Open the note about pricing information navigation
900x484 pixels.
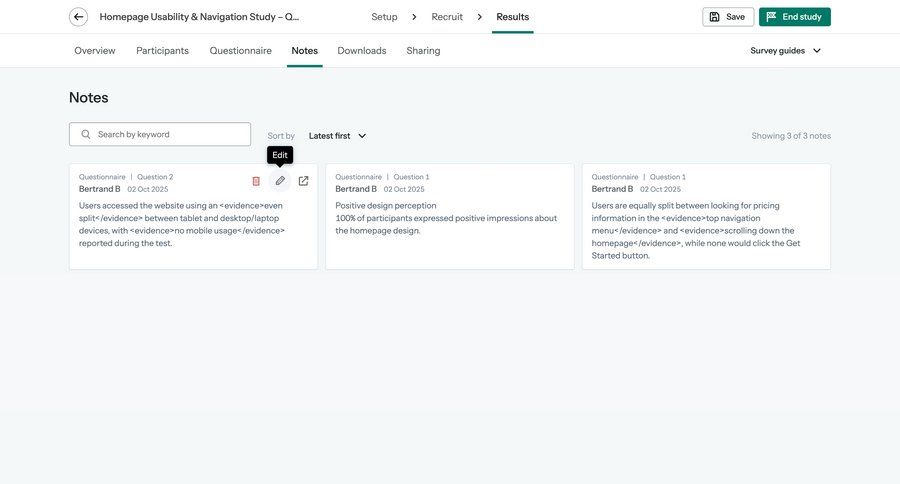tap(706, 216)
